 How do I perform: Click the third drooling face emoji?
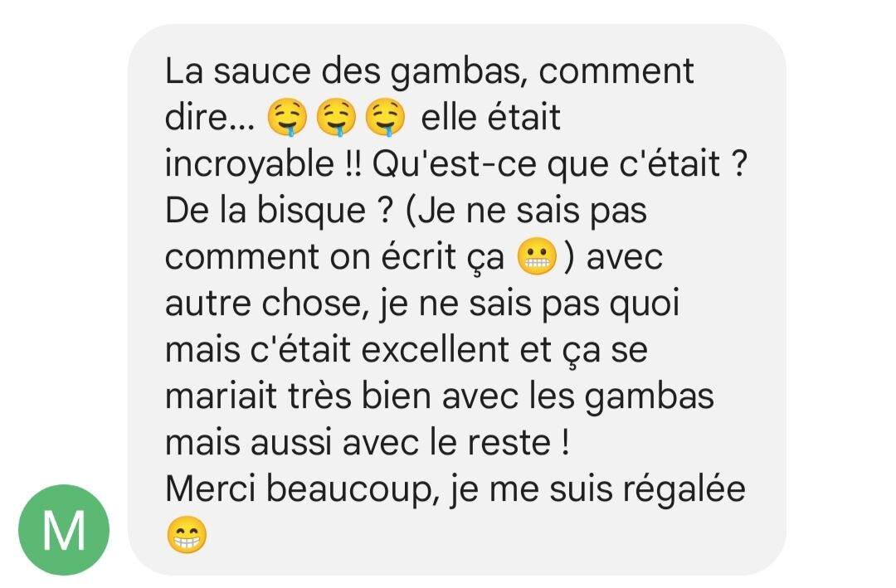point(385,118)
